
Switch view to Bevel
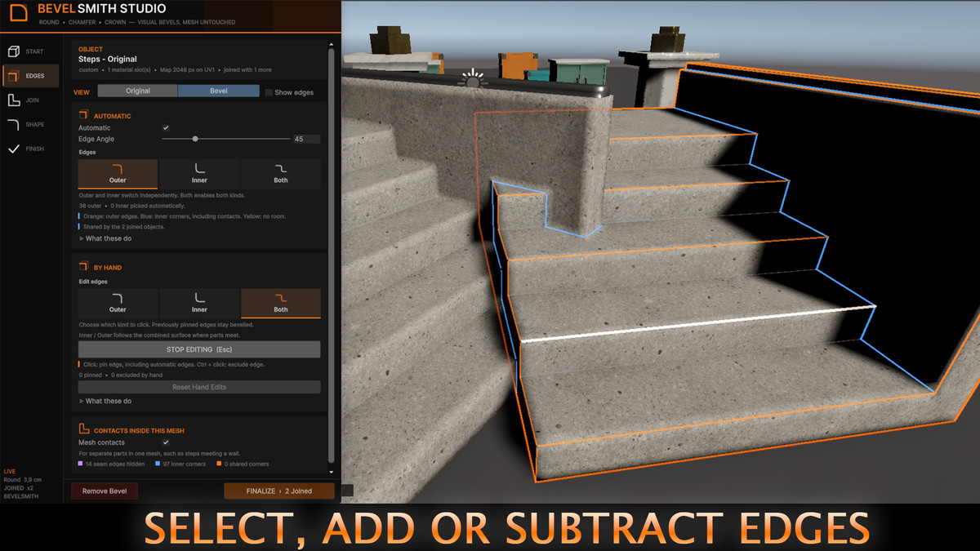219,91
